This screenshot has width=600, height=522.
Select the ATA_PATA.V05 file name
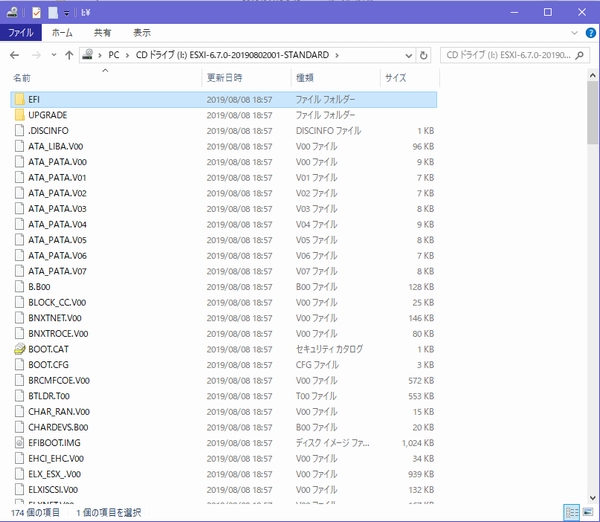coord(57,240)
